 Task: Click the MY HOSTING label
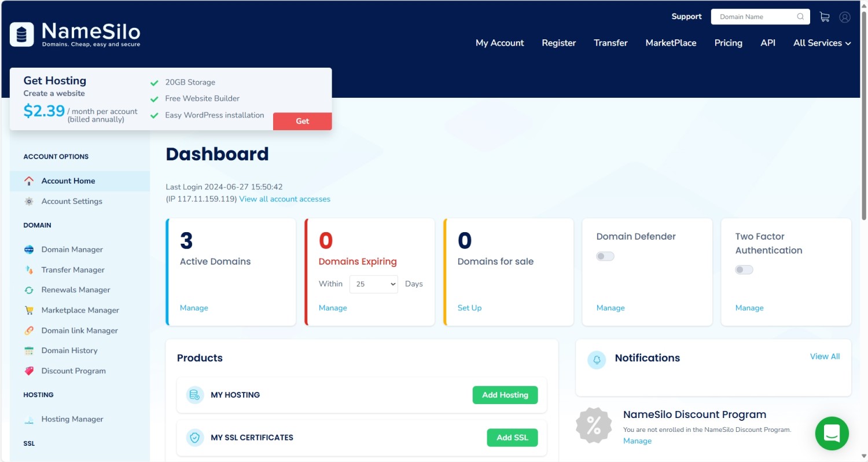(x=235, y=395)
